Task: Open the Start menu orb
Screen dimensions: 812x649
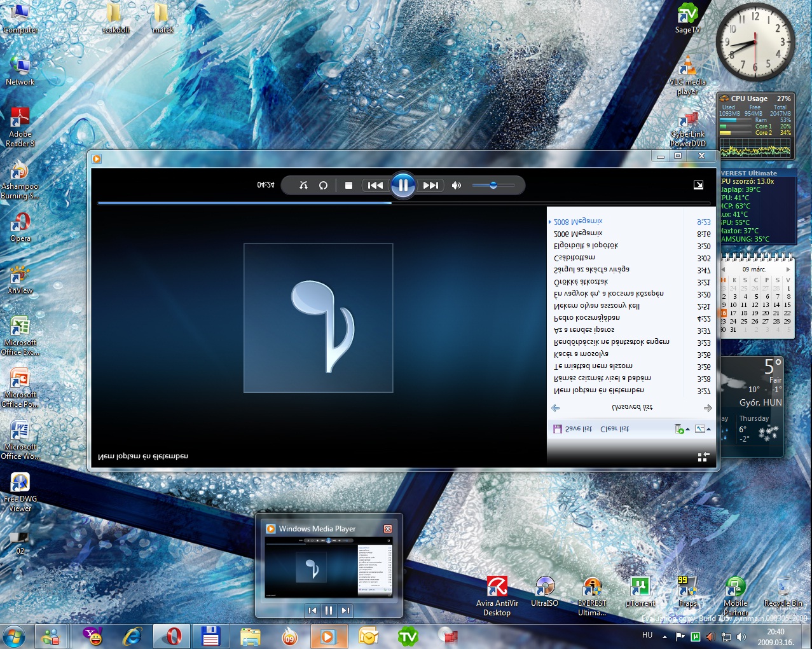Action: (x=14, y=636)
